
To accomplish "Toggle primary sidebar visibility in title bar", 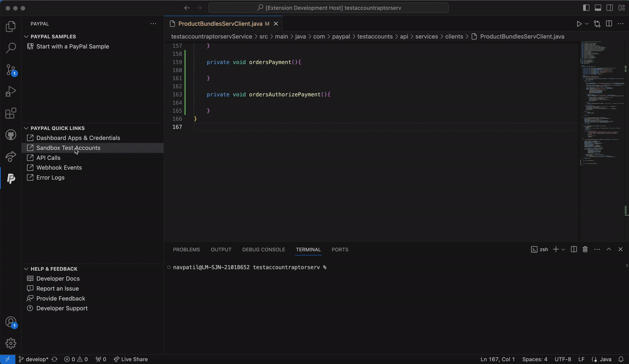I will 586,8.
